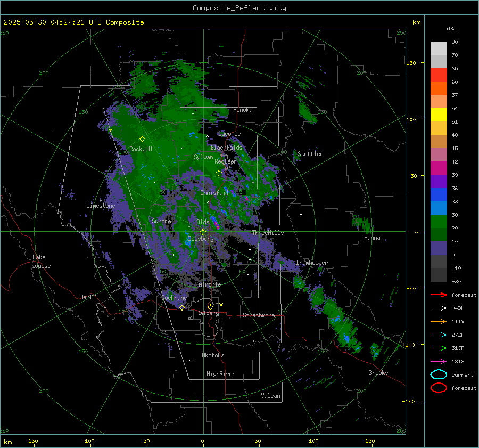Click the Banff label

88,297
